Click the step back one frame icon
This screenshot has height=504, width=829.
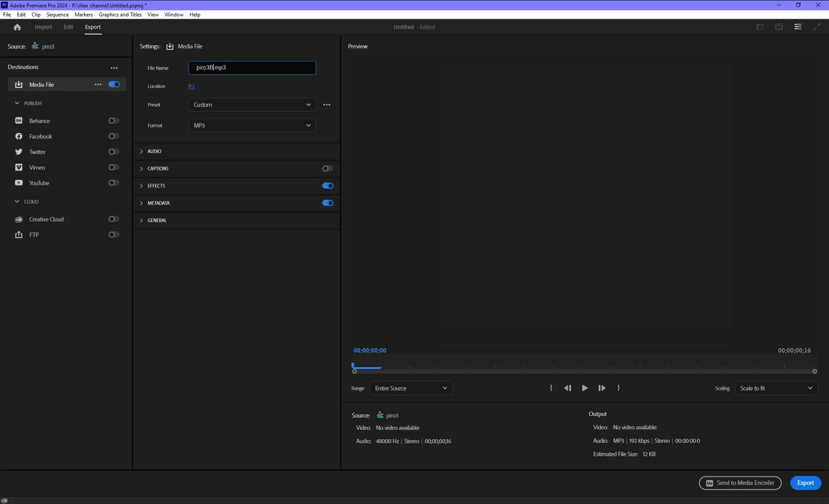pyautogui.click(x=567, y=388)
